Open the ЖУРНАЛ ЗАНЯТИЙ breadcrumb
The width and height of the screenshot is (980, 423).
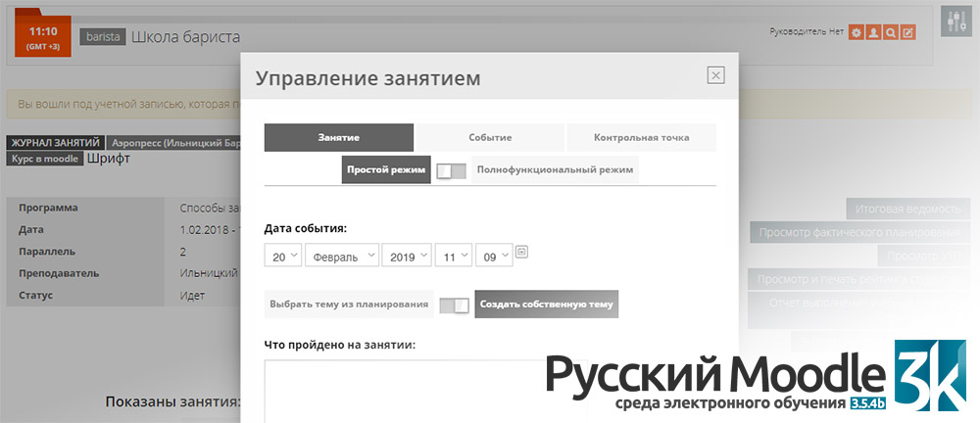click(56, 143)
